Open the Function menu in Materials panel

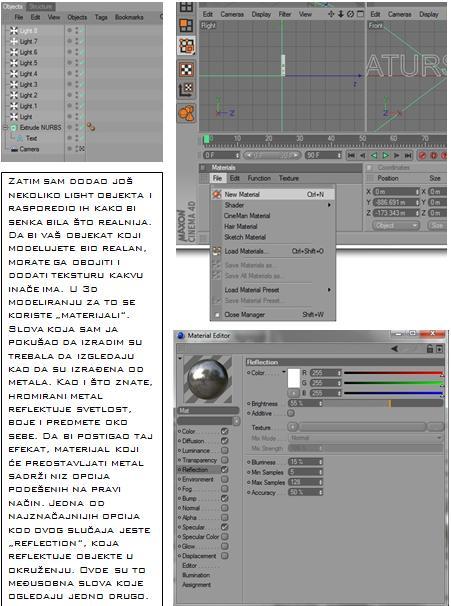259,178
